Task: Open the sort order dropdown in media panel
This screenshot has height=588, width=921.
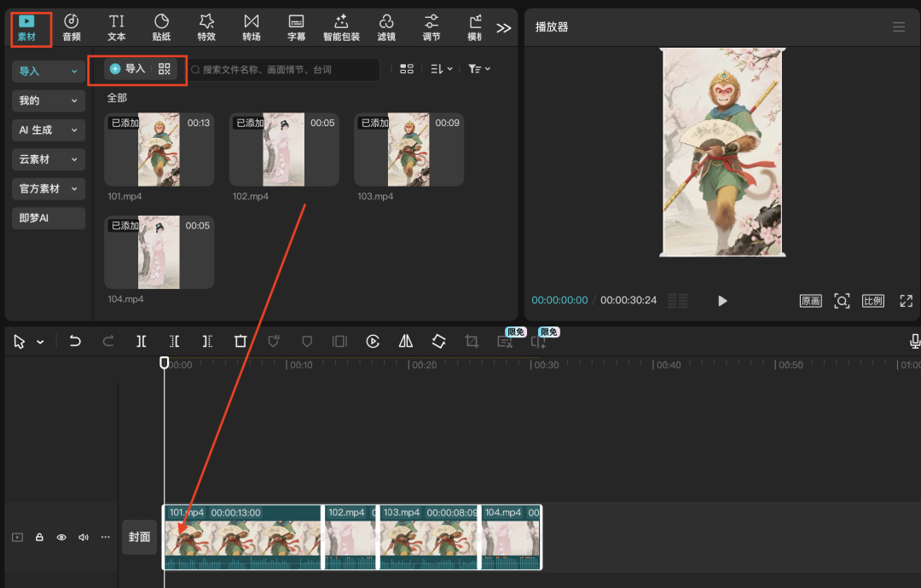Action: pos(441,69)
